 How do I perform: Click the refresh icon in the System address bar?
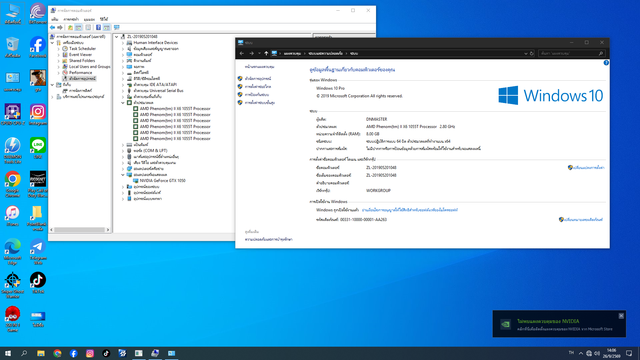tap(531, 53)
